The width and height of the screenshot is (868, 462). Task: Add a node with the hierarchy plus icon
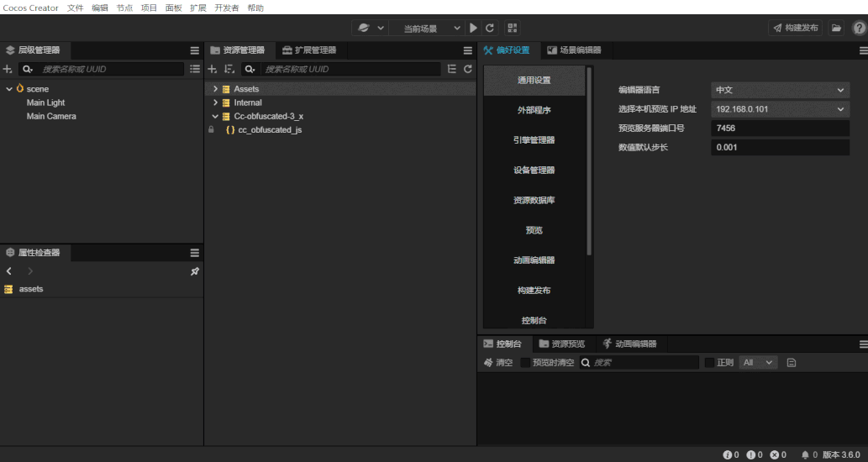pos(8,69)
